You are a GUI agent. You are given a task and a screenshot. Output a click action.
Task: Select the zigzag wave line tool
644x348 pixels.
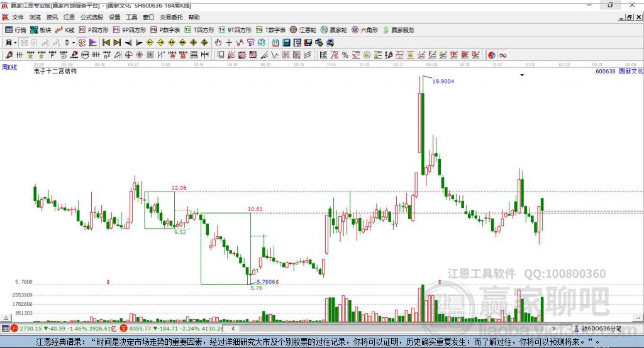(275, 55)
